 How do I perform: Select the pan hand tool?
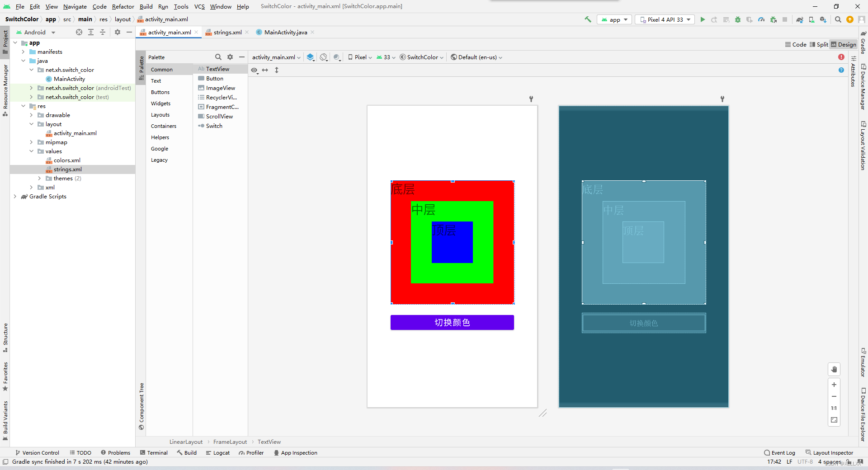pyautogui.click(x=834, y=369)
